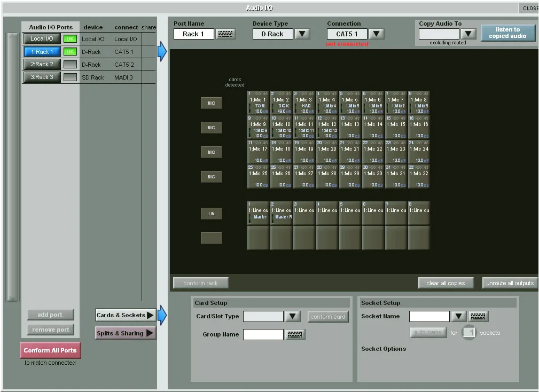Select the MIC card beside sockets 17–24
Screen dimensions: 539x392
pyautogui.click(x=211, y=152)
